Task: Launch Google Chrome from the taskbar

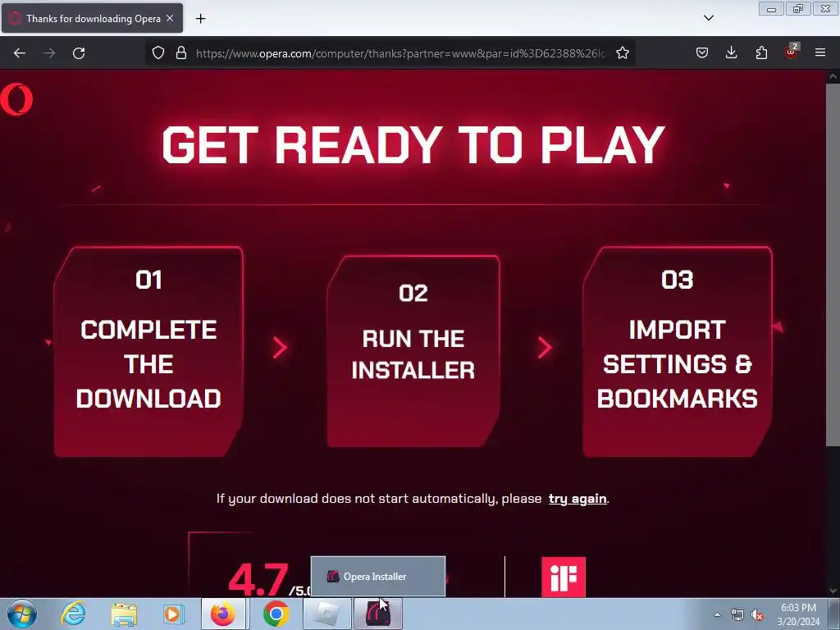Action: [276, 614]
